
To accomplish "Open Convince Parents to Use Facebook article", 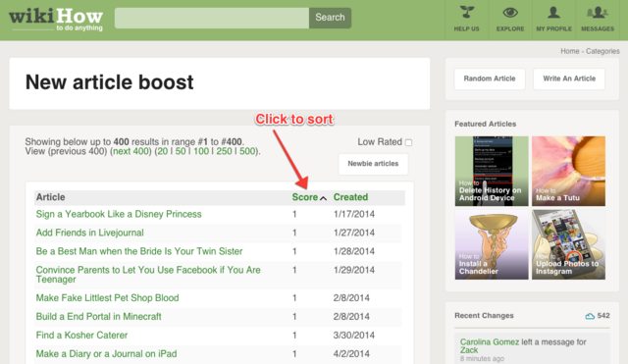I will (148, 275).
